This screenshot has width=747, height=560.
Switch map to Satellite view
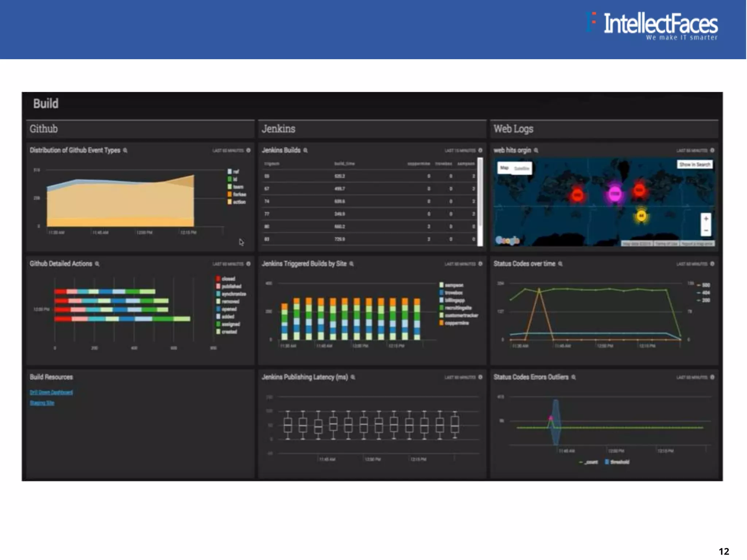(522, 168)
